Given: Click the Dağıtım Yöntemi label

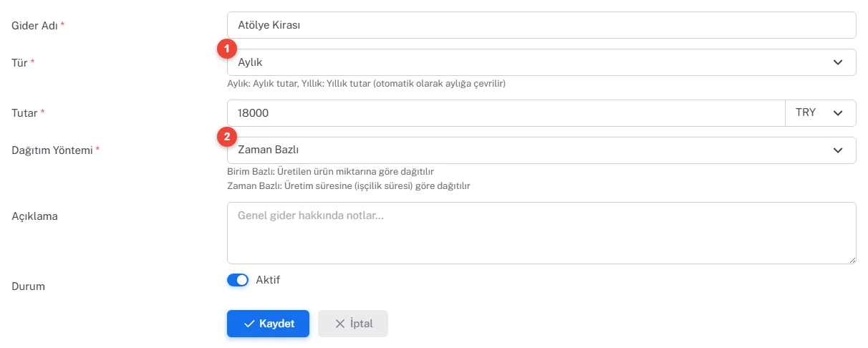Looking at the screenshot, I should [x=52, y=150].
